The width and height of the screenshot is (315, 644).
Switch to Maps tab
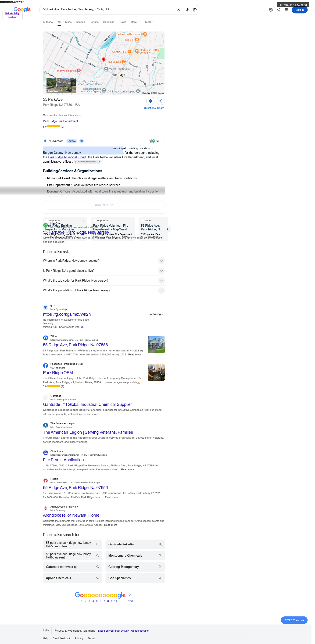(68, 22)
